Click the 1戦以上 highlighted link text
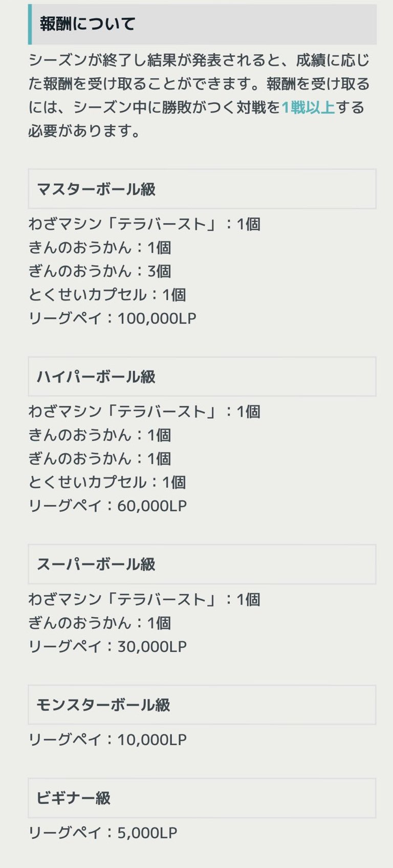This screenshot has width=393, height=868. coord(308,107)
